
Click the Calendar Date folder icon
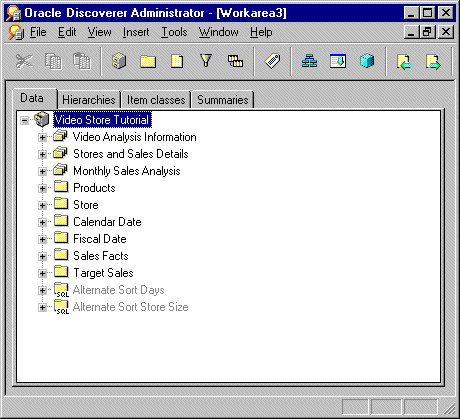61,221
